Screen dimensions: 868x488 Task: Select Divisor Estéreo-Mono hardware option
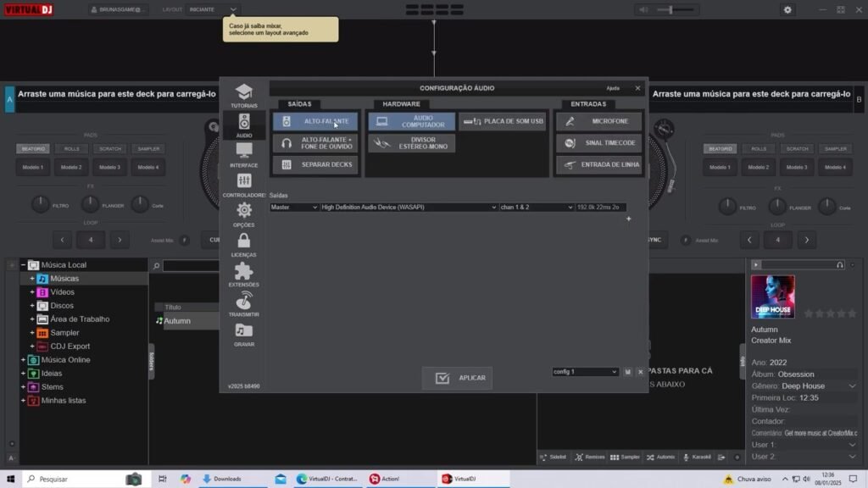(412, 143)
